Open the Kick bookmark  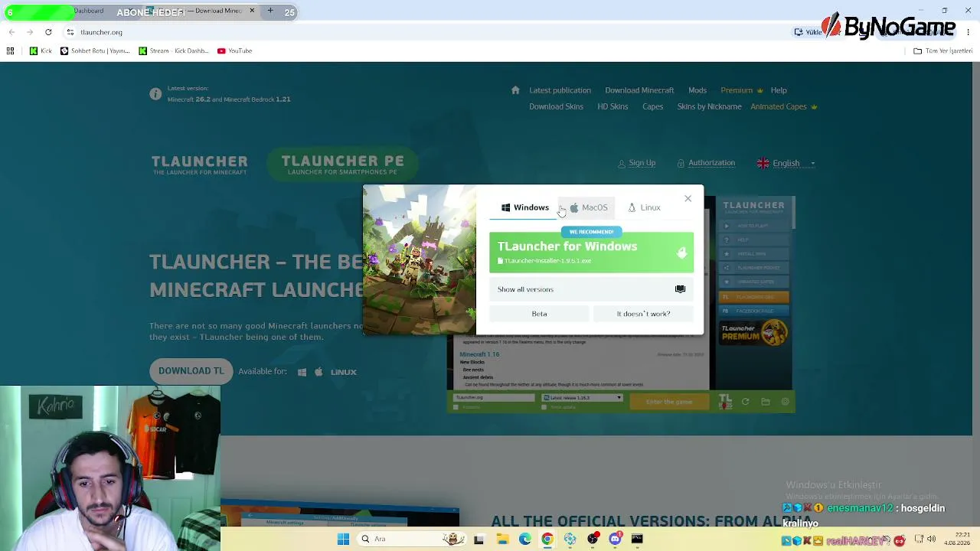click(x=41, y=51)
